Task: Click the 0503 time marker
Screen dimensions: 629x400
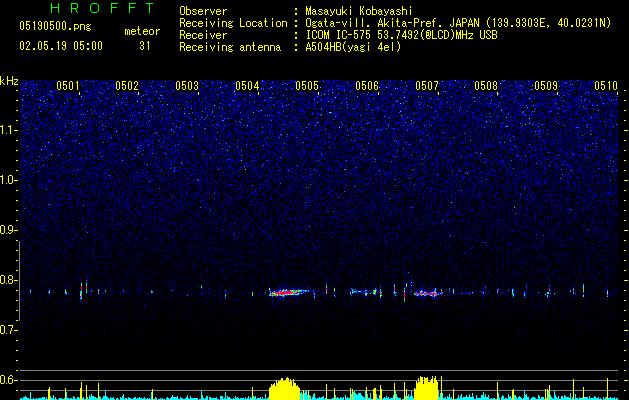Action: [x=187, y=85]
